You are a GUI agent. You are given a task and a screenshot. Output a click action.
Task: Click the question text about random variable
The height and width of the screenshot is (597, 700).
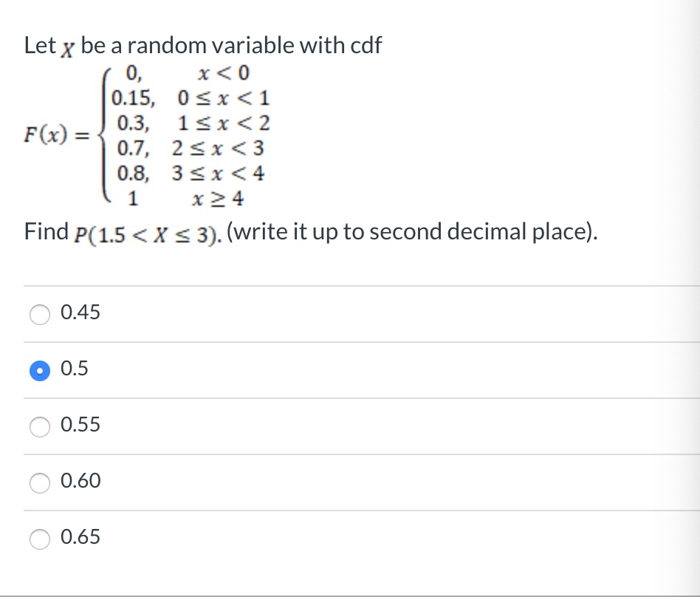pyautogui.click(x=202, y=44)
